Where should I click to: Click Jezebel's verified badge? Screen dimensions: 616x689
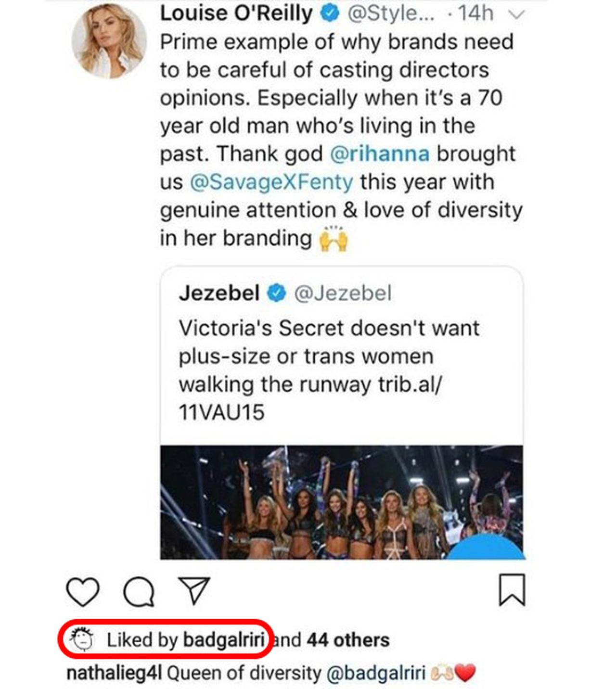click(276, 293)
